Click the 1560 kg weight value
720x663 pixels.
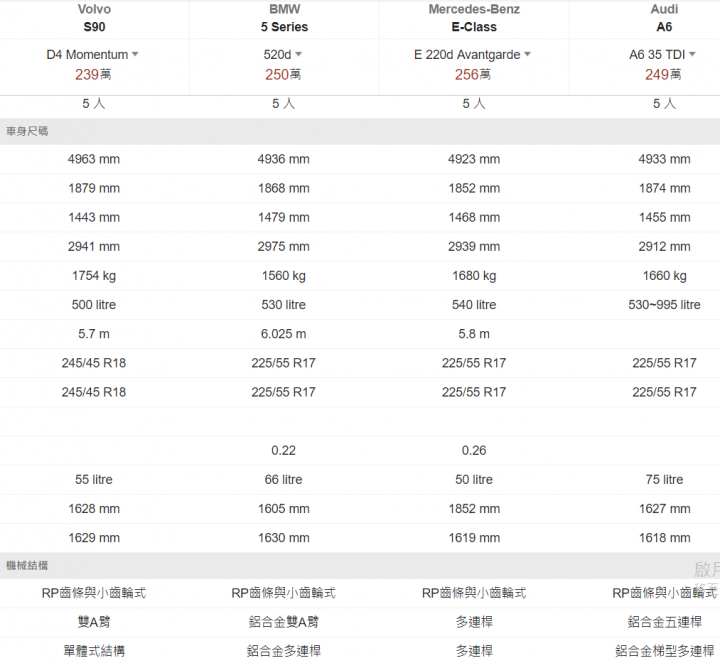tap(283, 276)
